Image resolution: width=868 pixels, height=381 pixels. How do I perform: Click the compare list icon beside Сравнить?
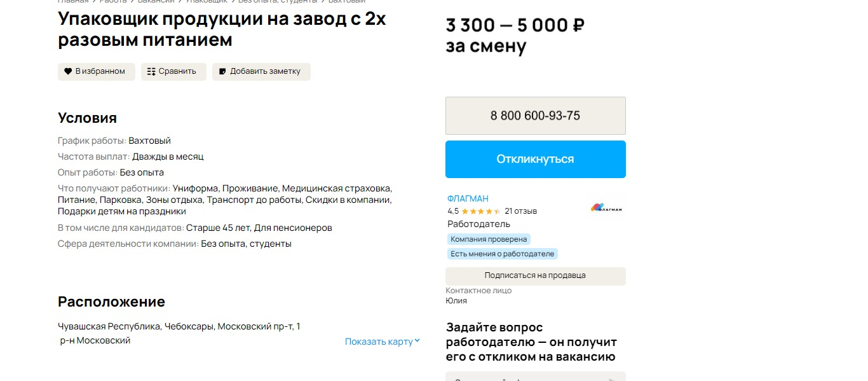pos(151,71)
